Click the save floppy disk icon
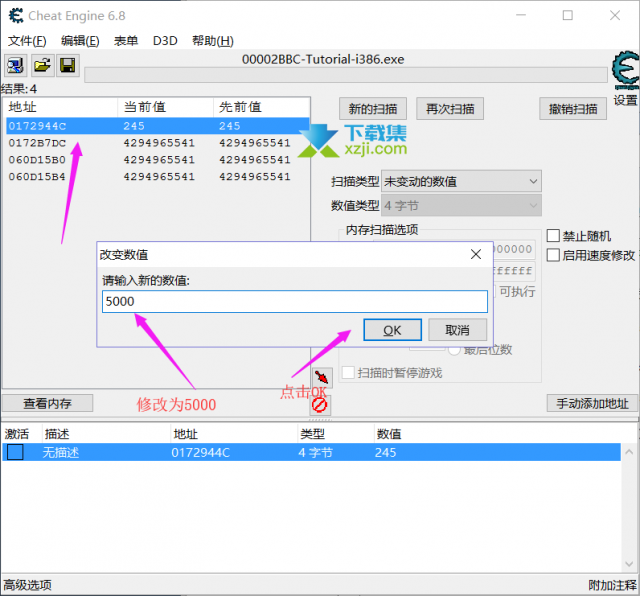640x596 pixels. pos(68,65)
